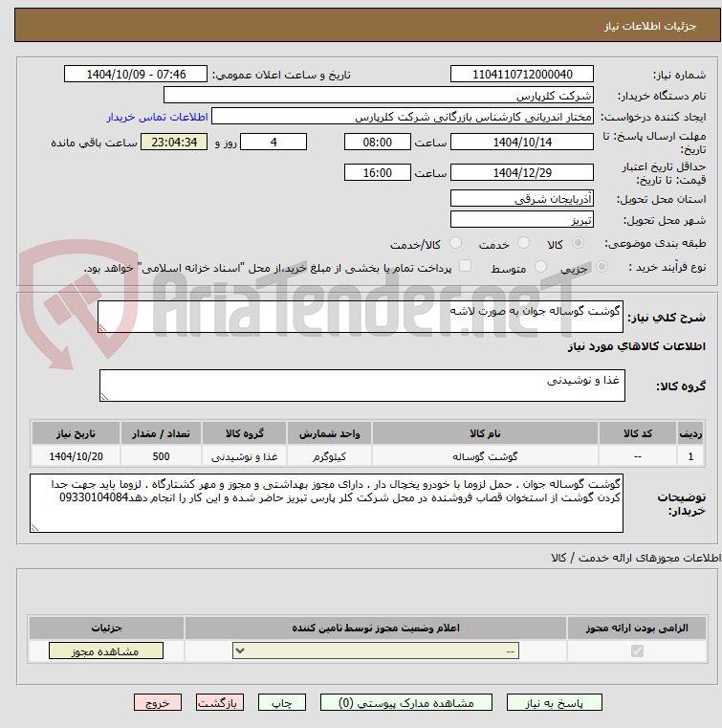Toggle الزامی بودن ارائه مجوز checkbox
The width and height of the screenshot is (722, 728).
[637, 651]
